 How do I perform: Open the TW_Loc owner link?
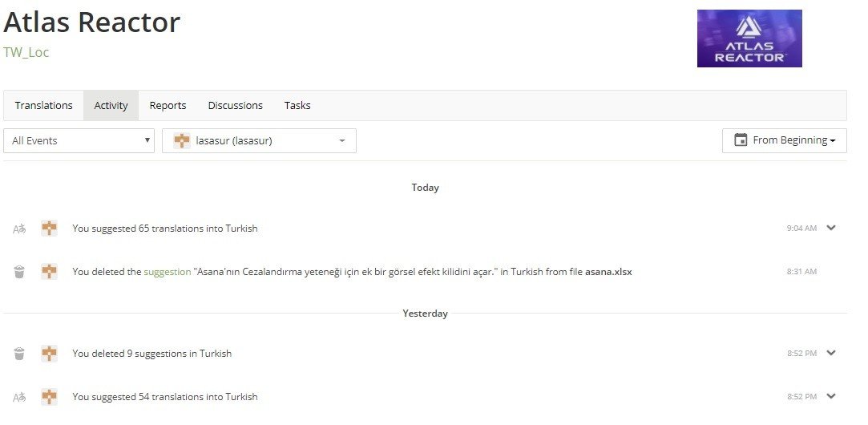26,53
